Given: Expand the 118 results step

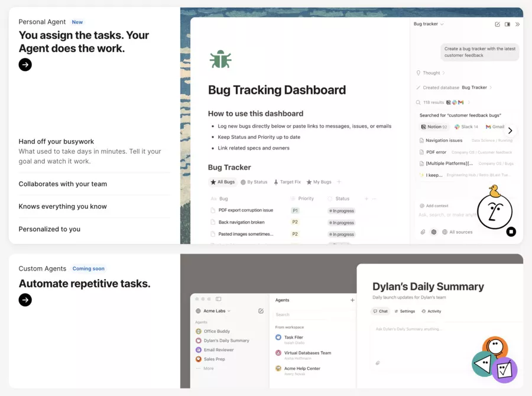Looking at the screenshot, I should [443, 102].
